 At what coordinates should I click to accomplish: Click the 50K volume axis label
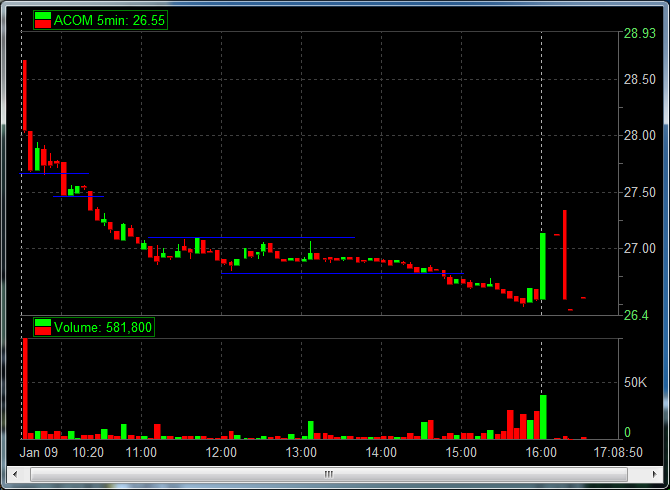pyautogui.click(x=635, y=382)
